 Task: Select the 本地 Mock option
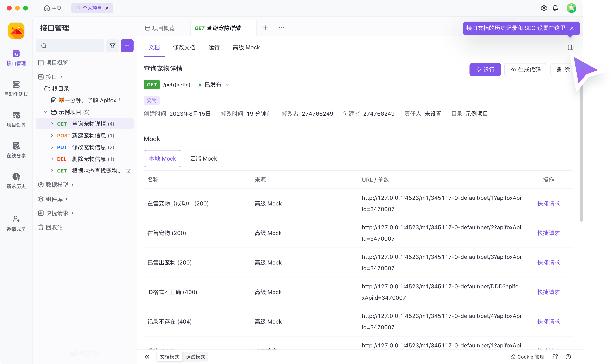click(x=163, y=159)
